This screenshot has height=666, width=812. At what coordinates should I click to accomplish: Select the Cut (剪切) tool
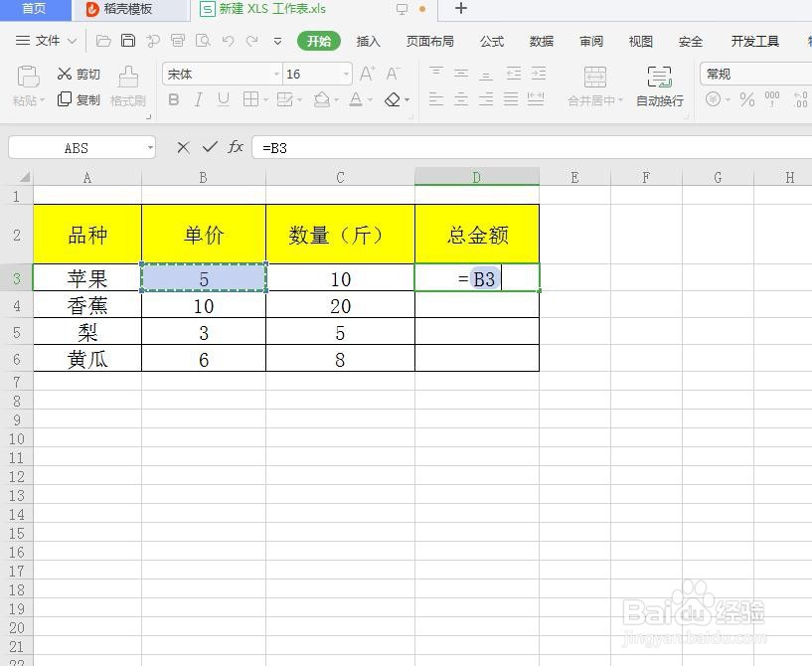80,74
